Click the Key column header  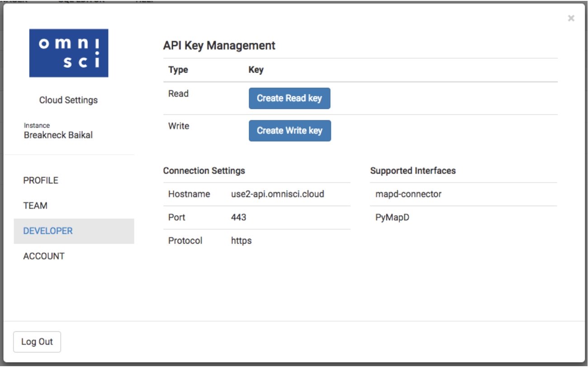coord(256,70)
